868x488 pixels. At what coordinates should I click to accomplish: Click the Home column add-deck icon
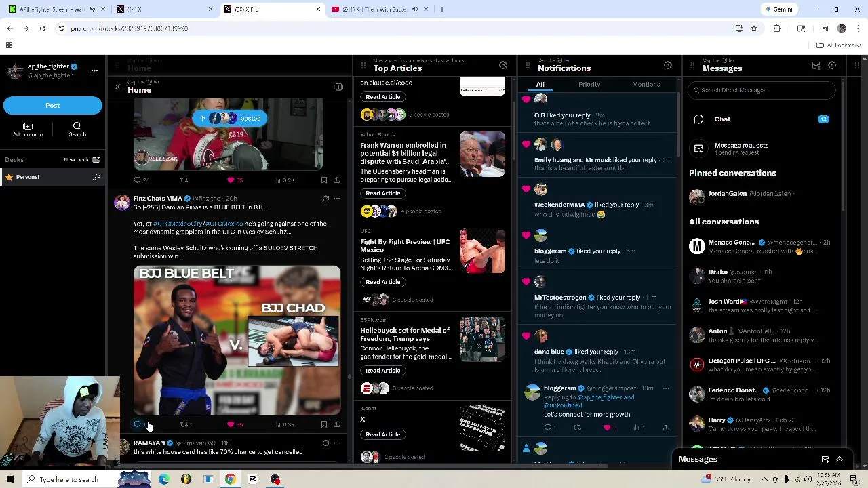tap(338, 87)
